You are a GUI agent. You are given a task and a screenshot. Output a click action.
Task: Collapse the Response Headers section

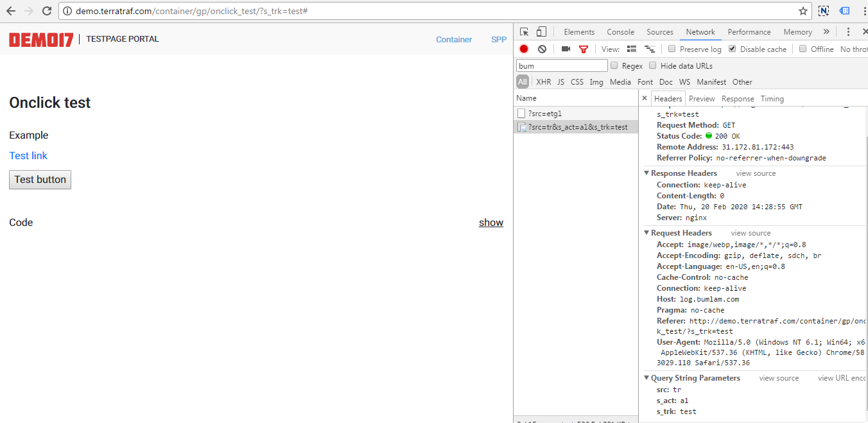click(x=647, y=173)
